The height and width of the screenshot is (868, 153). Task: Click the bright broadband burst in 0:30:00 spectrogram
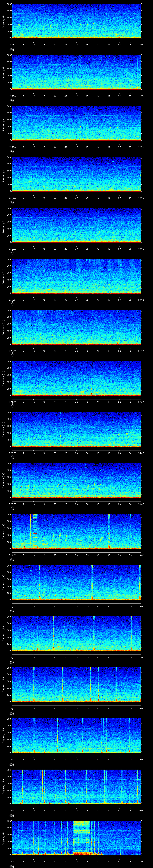[82, 837]
